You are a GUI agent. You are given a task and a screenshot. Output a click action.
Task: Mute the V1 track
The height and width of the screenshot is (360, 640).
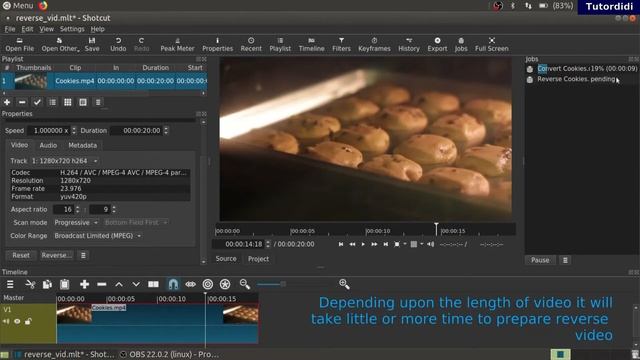(6, 322)
